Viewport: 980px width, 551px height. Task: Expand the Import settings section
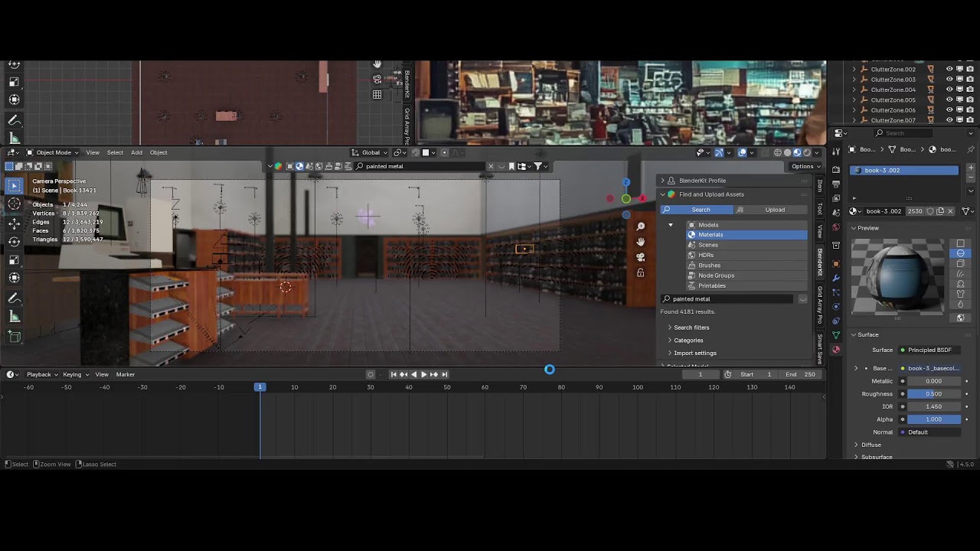click(694, 353)
